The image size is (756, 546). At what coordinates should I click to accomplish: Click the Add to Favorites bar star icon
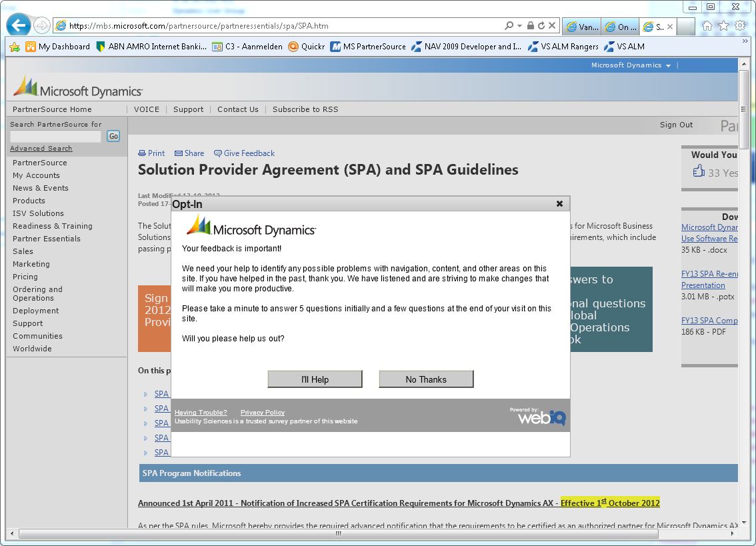15,47
